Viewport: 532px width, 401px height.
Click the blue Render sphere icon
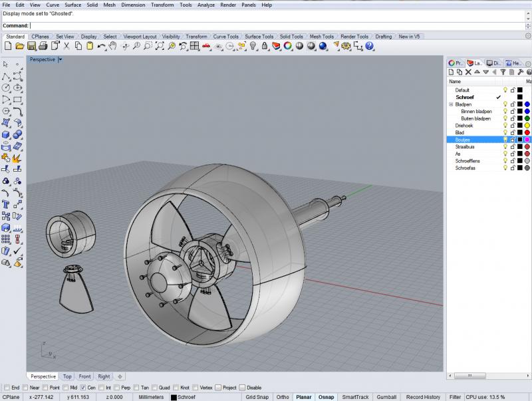323,46
